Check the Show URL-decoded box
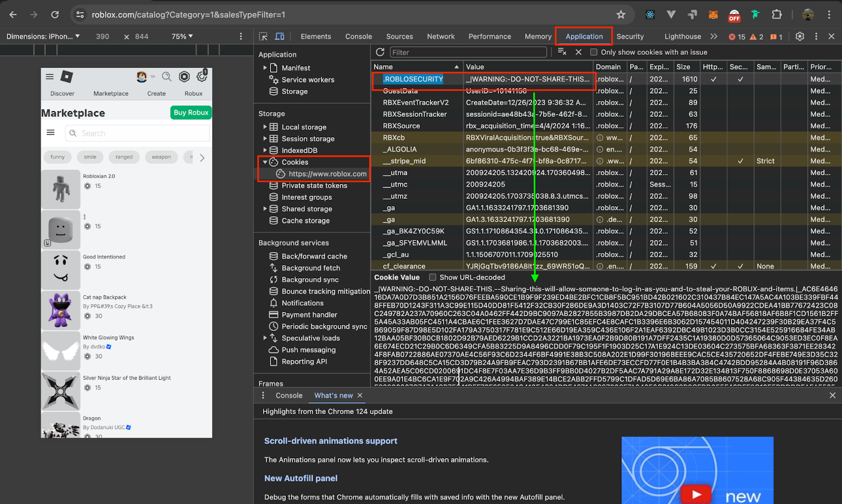Screen dimensions: 842x504 (x=433, y=277)
